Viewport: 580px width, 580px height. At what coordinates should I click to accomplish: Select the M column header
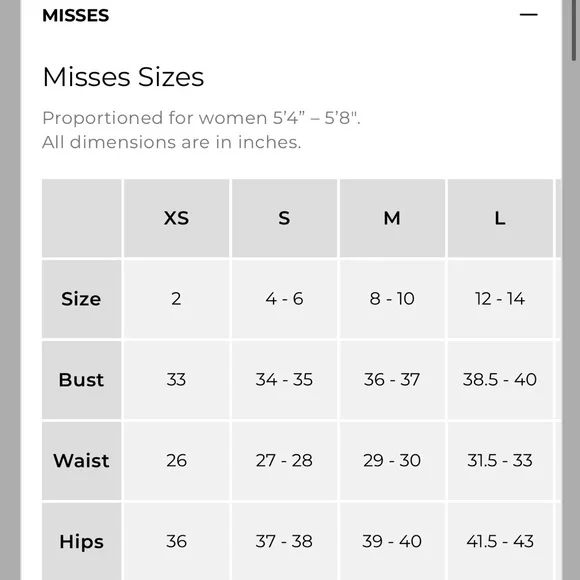point(392,218)
